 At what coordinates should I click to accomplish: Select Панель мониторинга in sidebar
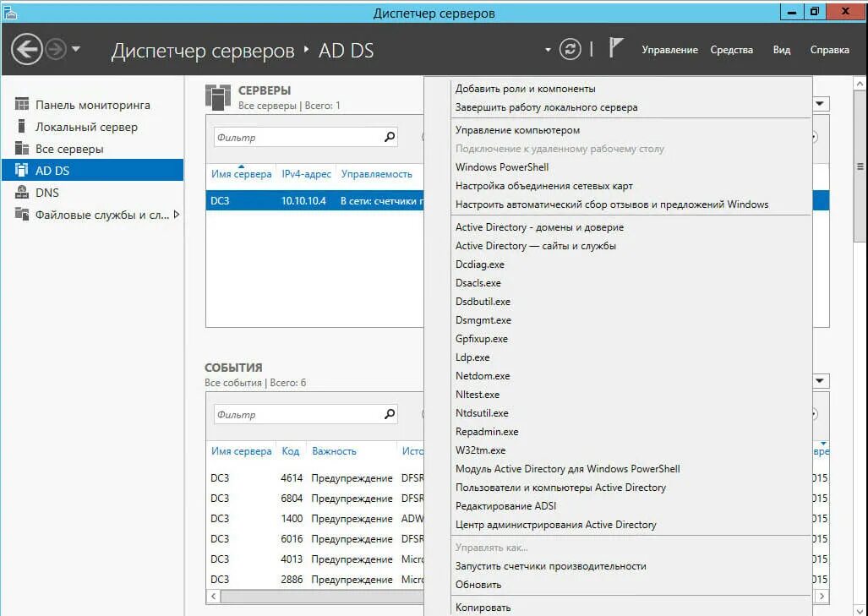click(x=92, y=105)
